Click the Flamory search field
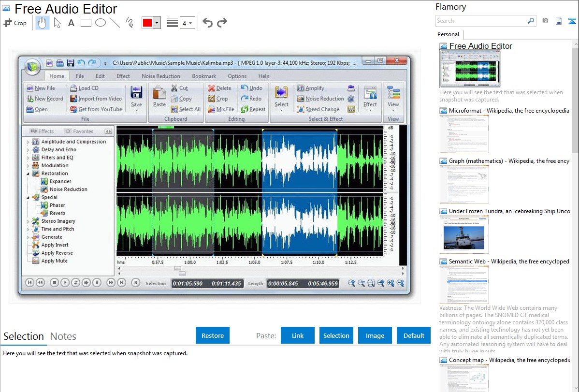The width and height of the screenshot is (579, 392). pos(481,21)
